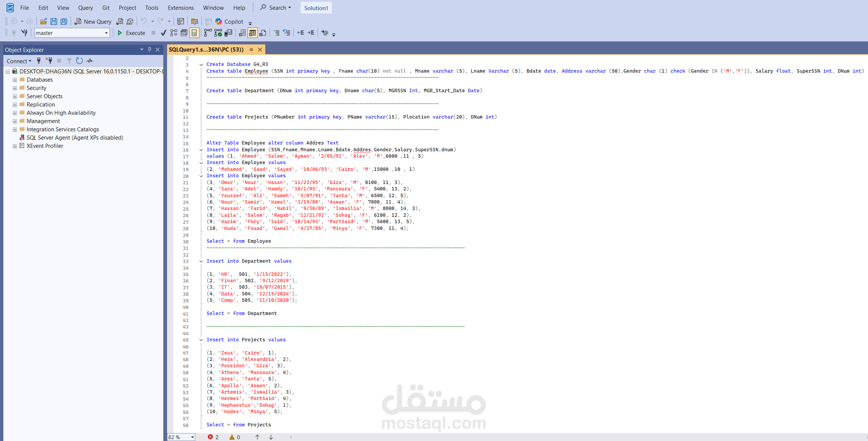Screen dimensions: 868x441
Task: Click the DAX query icon
Action: pyautogui.click(x=130, y=21)
